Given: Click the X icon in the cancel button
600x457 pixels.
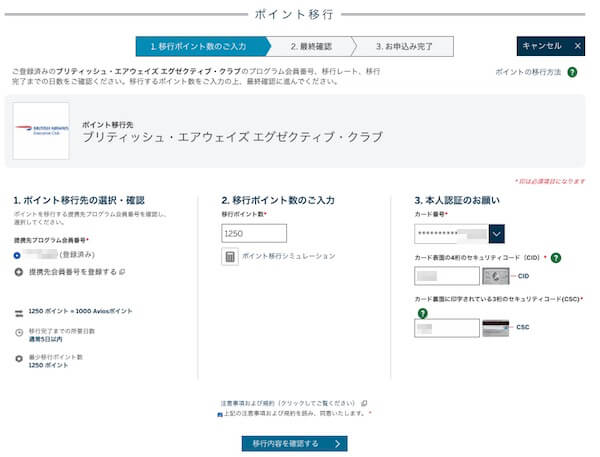Looking at the screenshot, I should [577, 46].
